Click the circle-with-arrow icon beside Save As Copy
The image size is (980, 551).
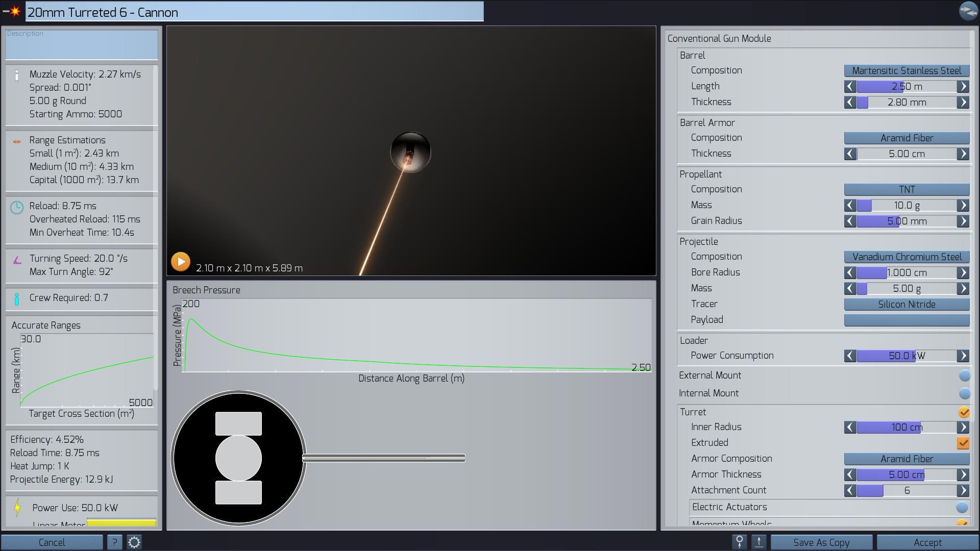tap(739, 542)
